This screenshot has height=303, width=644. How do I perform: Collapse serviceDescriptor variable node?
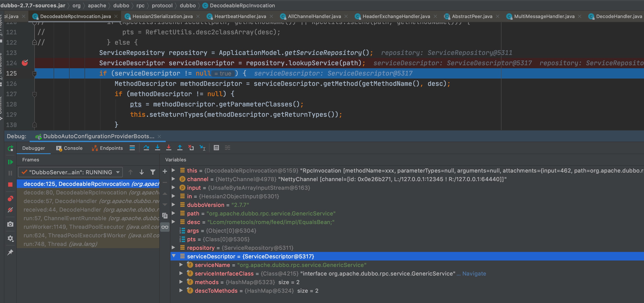point(173,256)
